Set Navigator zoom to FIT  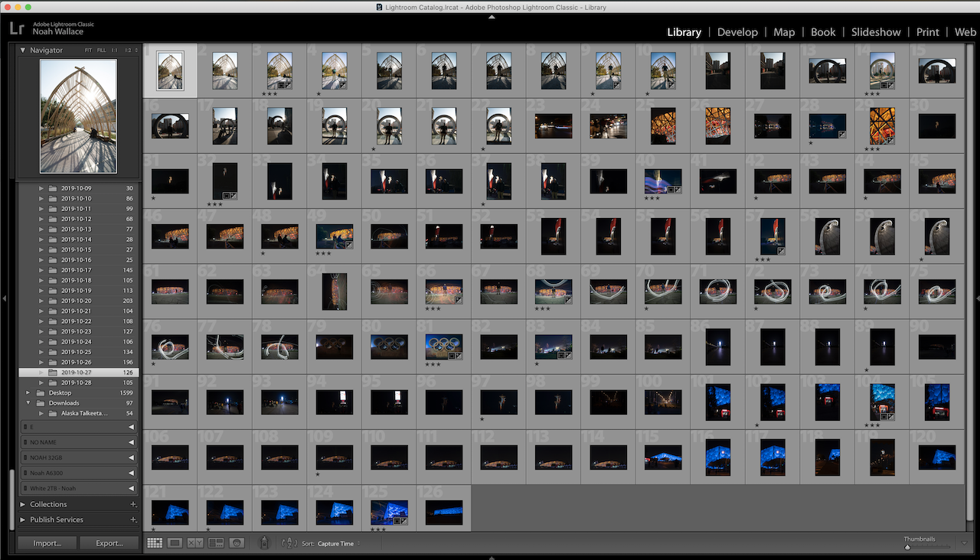click(x=88, y=50)
